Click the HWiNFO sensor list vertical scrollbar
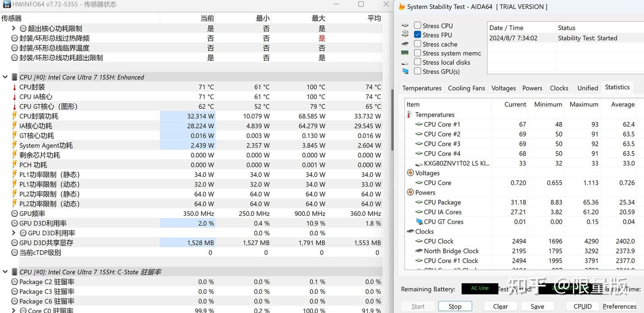 coord(392,120)
